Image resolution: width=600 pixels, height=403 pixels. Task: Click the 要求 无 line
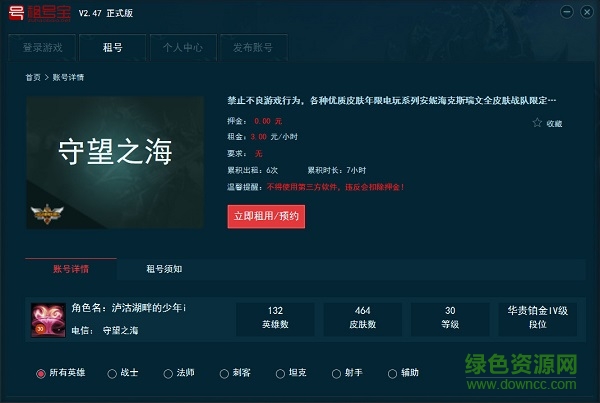click(x=245, y=153)
